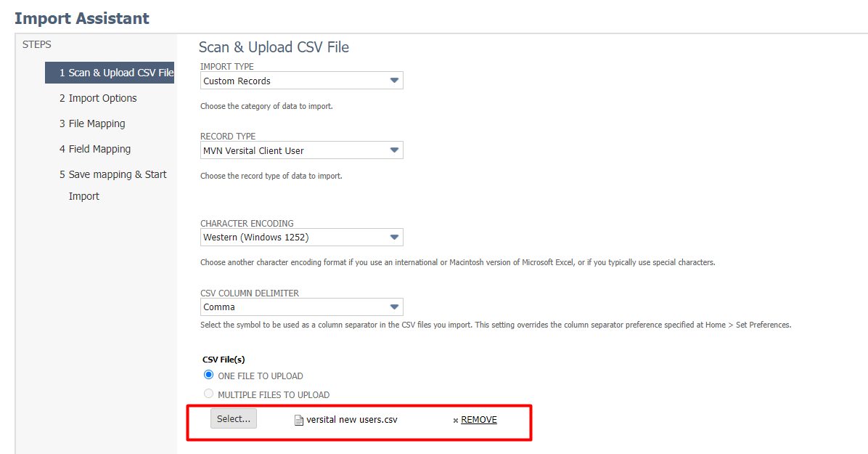Click the arrow on the Record Type dropdown
This screenshot has height=454, width=868.
coord(394,150)
